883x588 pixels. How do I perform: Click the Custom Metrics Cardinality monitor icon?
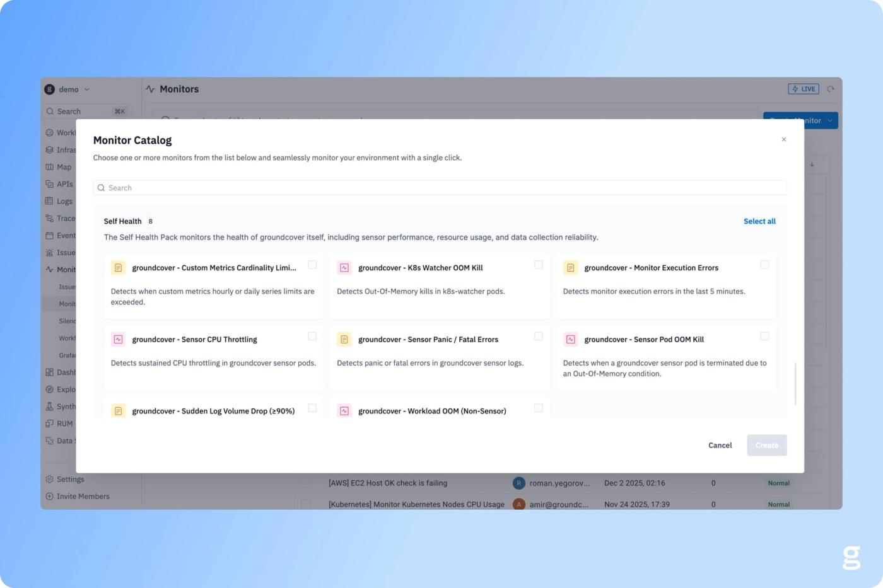tap(118, 268)
